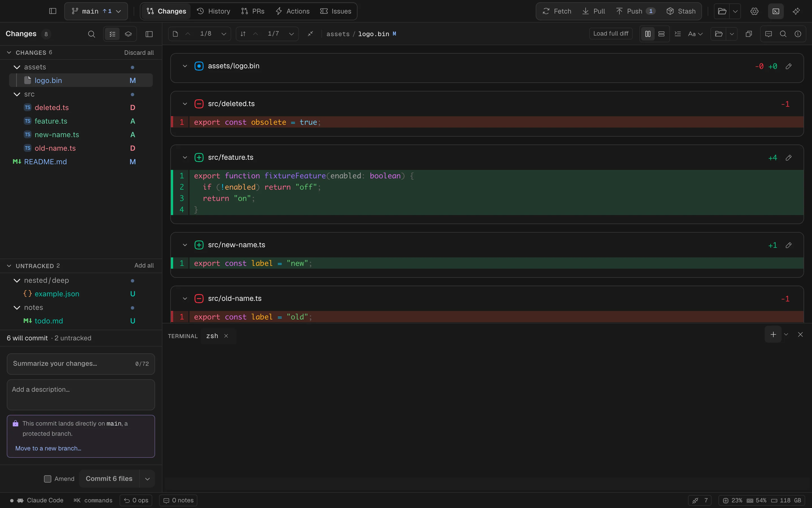Click the copy icon in diff toolbar
Image resolution: width=812 pixels, height=508 pixels.
(x=749, y=34)
